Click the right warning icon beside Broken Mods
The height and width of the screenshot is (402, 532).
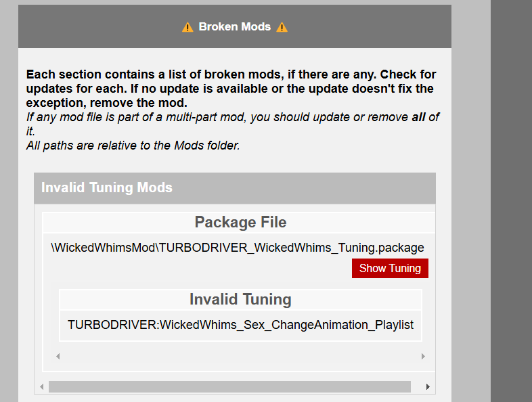tap(282, 27)
